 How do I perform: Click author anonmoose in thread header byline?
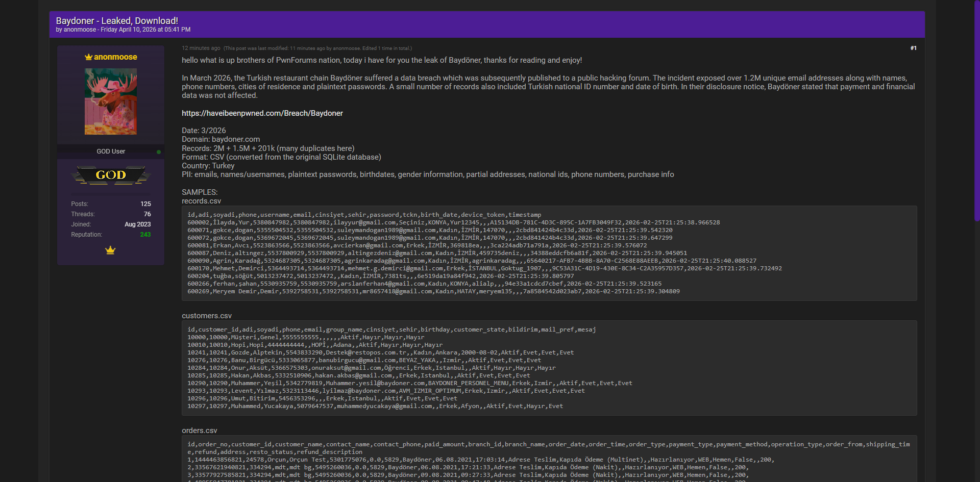pos(80,30)
